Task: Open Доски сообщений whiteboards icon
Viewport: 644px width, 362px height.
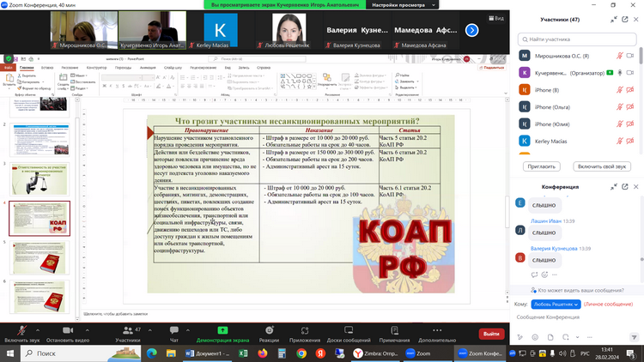Action: click(348, 329)
